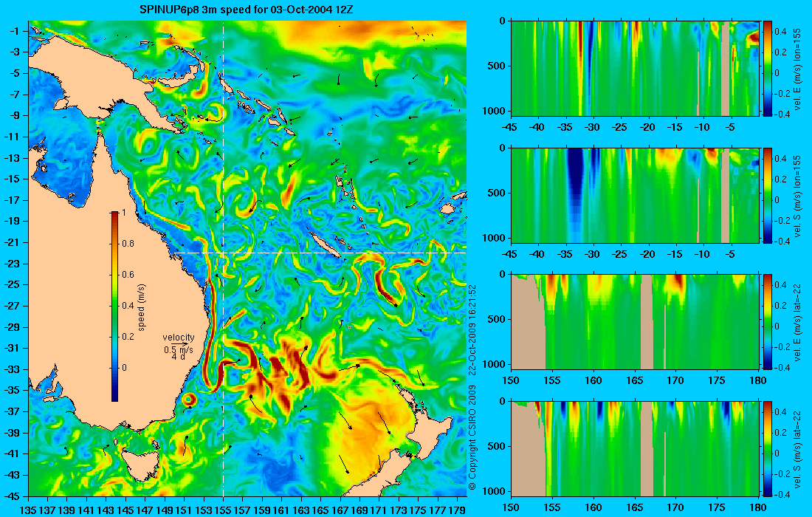Click the color bar beside vel. S lat=-22
This screenshot has width=812, height=517.
pyautogui.click(x=768, y=448)
